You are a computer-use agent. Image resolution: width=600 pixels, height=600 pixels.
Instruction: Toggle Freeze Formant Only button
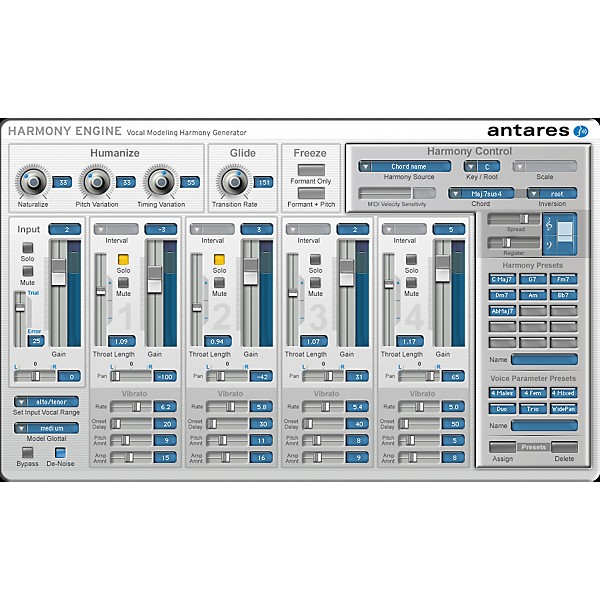[x=311, y=170]
